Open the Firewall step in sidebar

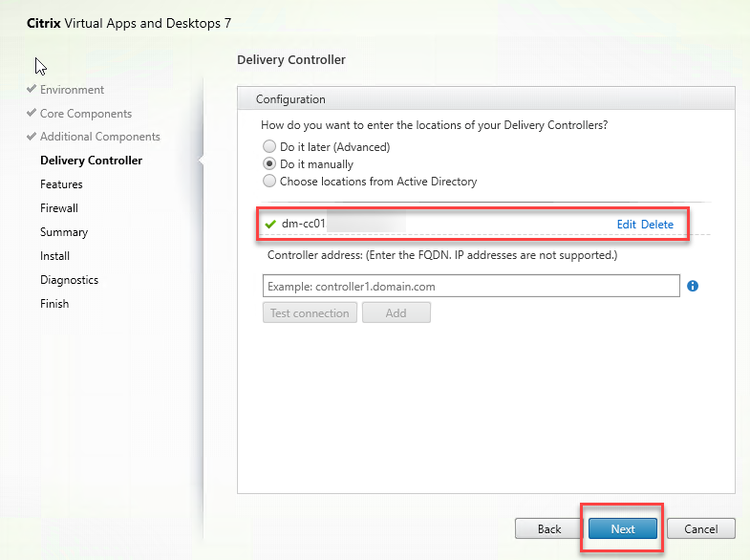(59, 208)
